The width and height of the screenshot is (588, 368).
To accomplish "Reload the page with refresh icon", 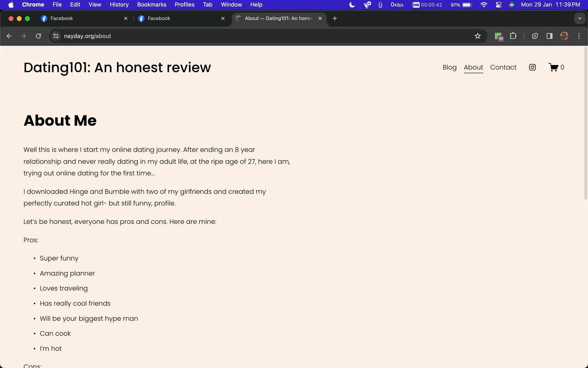I will pos(38,36).
